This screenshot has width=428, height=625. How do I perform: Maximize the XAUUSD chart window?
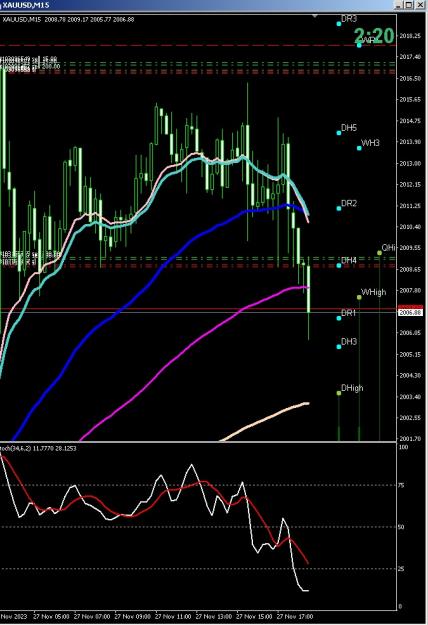409,5
